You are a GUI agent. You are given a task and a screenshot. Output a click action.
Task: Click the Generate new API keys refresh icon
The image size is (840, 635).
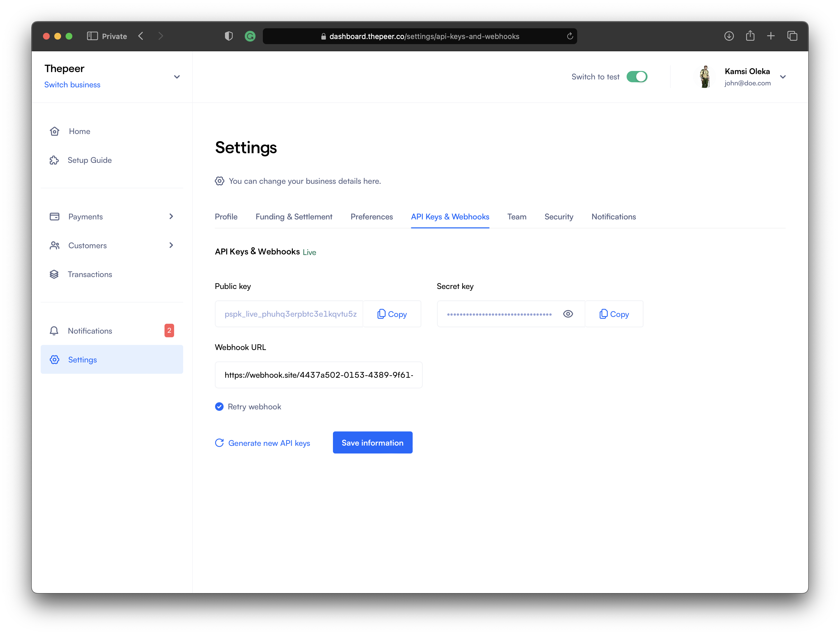click(220, 443)
